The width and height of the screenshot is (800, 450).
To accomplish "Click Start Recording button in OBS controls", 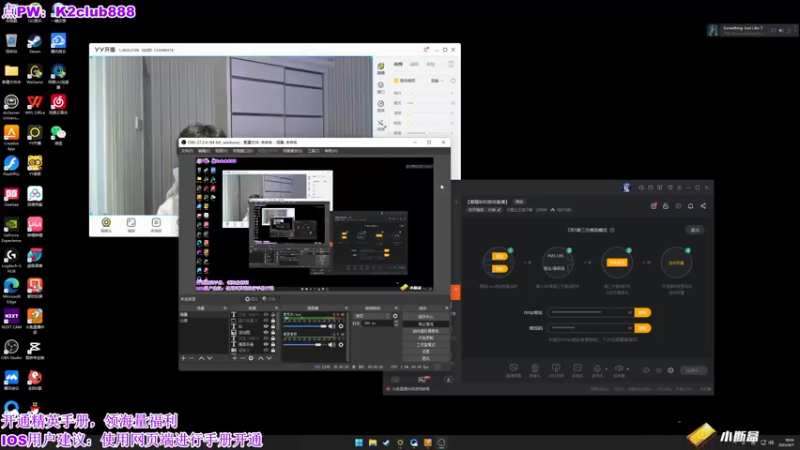I will point(426,338).
